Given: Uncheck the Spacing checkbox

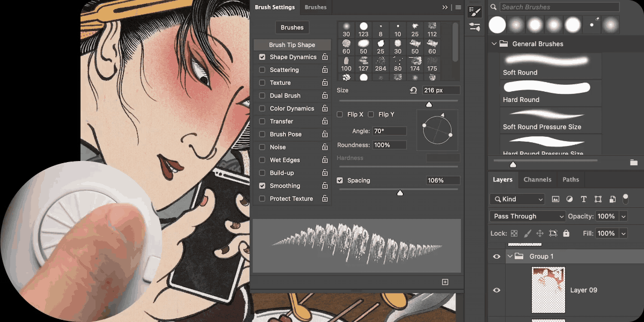Looking at the screenshot, I should click(x=340, y=180).
